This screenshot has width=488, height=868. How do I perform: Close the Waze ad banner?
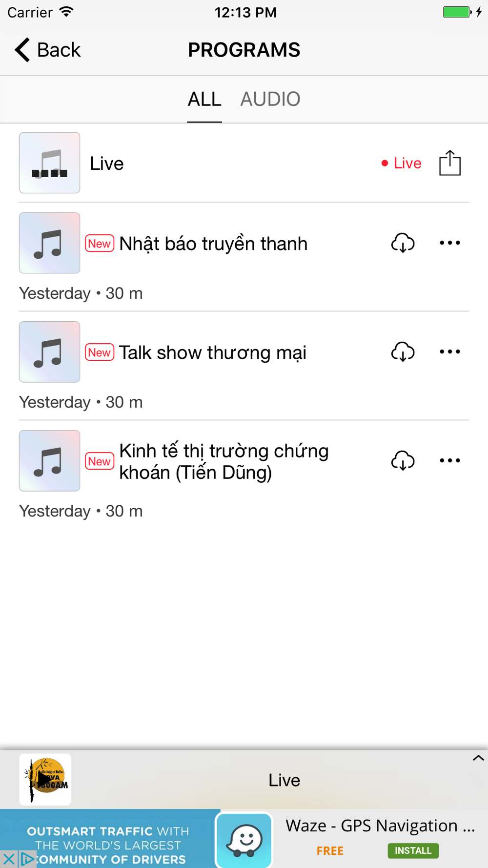9,859
